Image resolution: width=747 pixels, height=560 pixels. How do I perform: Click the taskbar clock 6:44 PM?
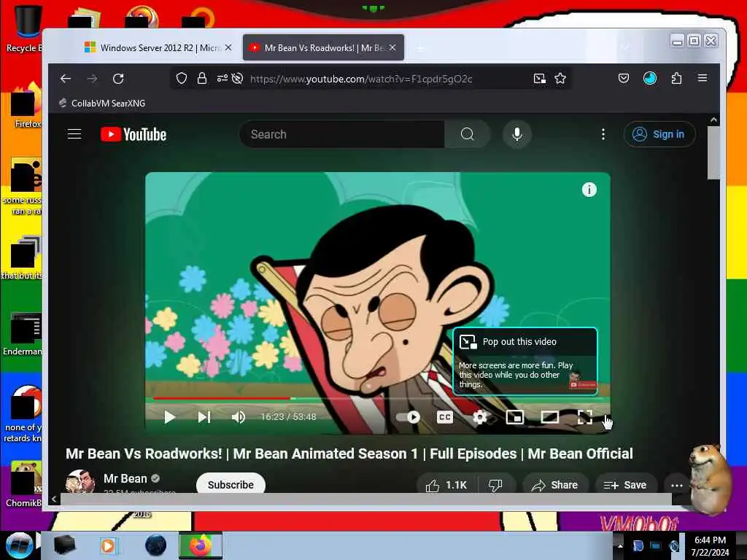click(710, 540)
